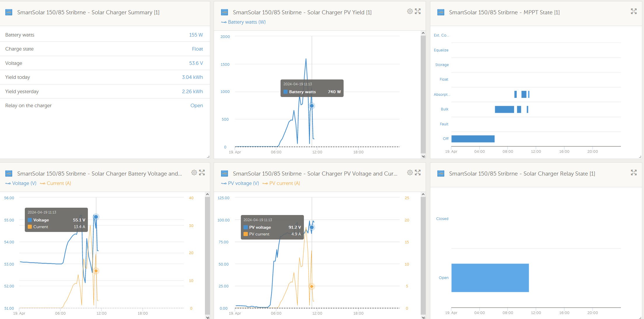The height and width of the screenshot is (319, 644).
Task: Click Float charge state value
Action: (197, 49)
